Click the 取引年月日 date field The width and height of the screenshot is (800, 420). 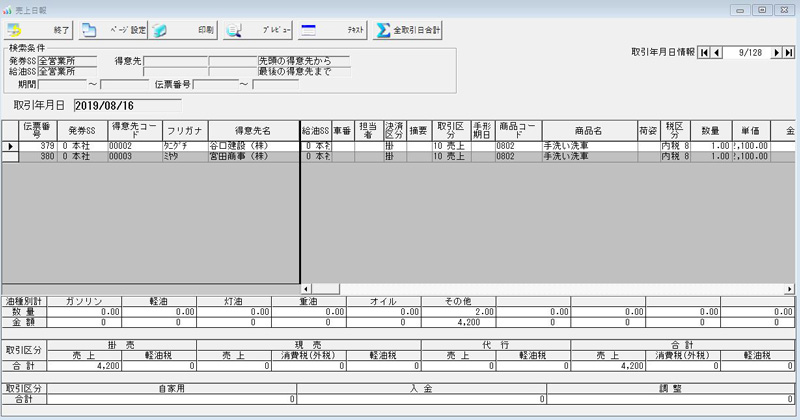127,104
